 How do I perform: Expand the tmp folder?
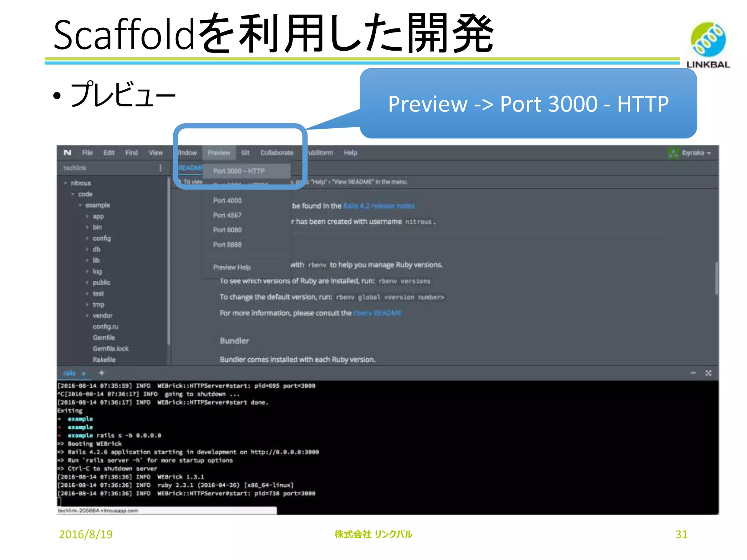point(87,304)
